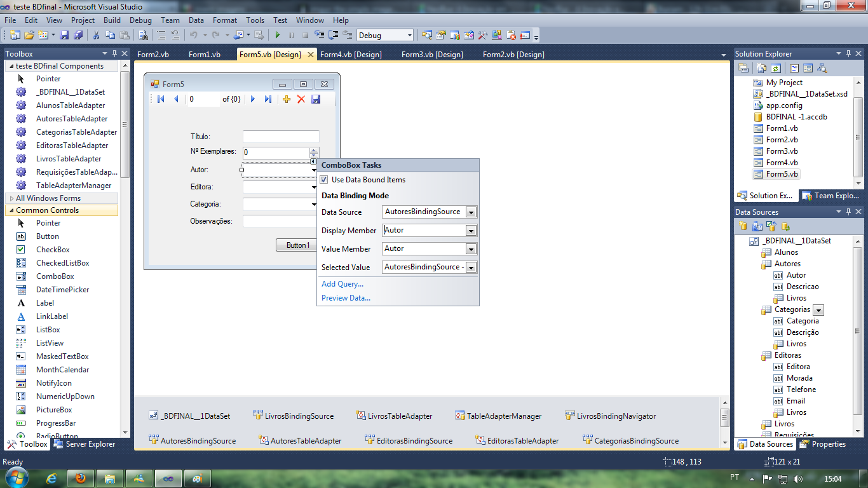Image resolution: width=868 pixels, height=488 pixels.
Task: Click the Move Last navigator icon
Action: [268, 99]
